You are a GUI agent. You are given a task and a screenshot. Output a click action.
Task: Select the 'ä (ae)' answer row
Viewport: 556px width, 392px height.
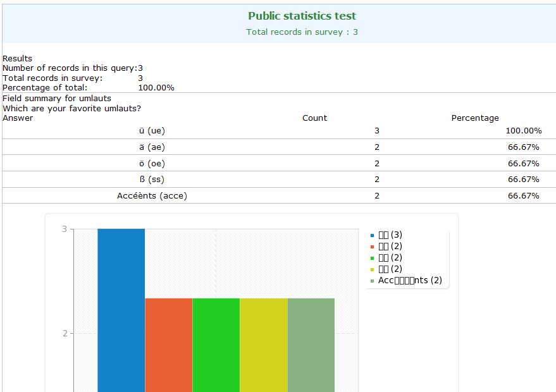pyautogui.click(x=152, y=147)
